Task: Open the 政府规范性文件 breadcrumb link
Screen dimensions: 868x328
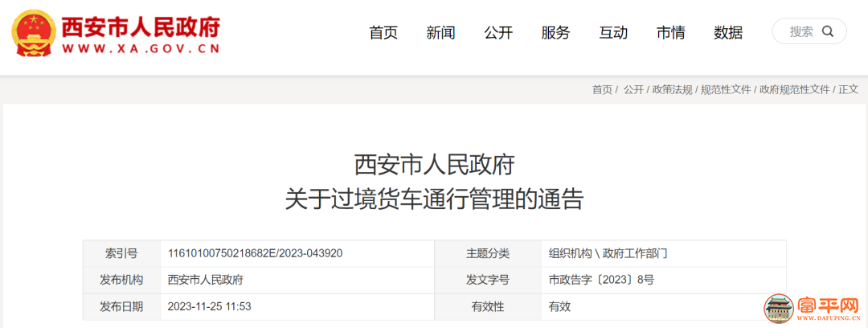Action: click(794, 90)
